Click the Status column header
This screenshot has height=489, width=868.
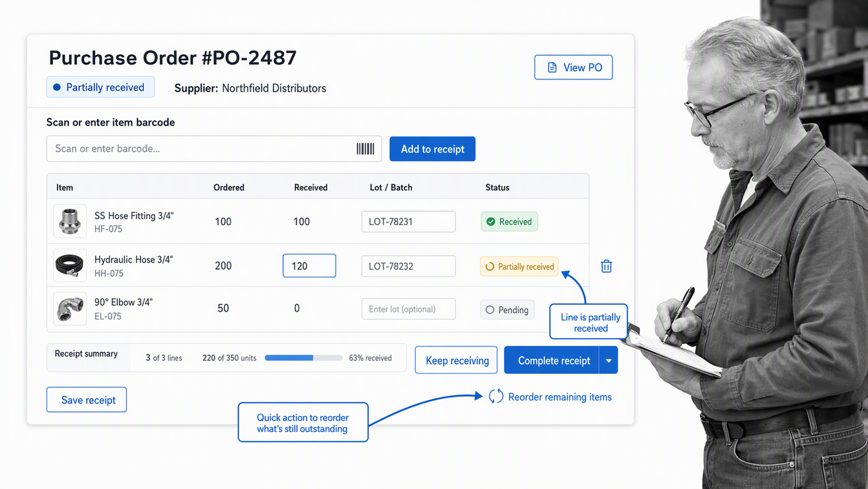coord(497,188)
